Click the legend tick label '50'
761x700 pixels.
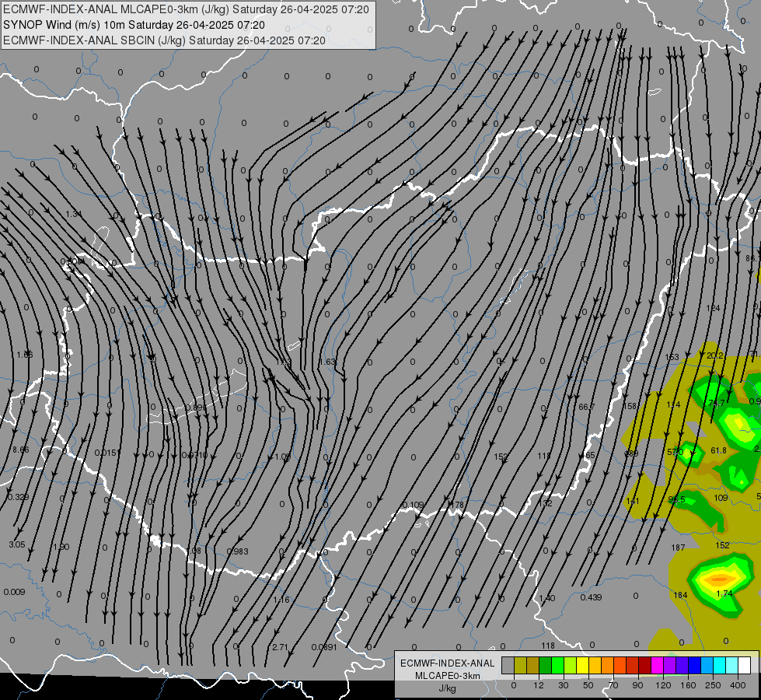(588, 685)
